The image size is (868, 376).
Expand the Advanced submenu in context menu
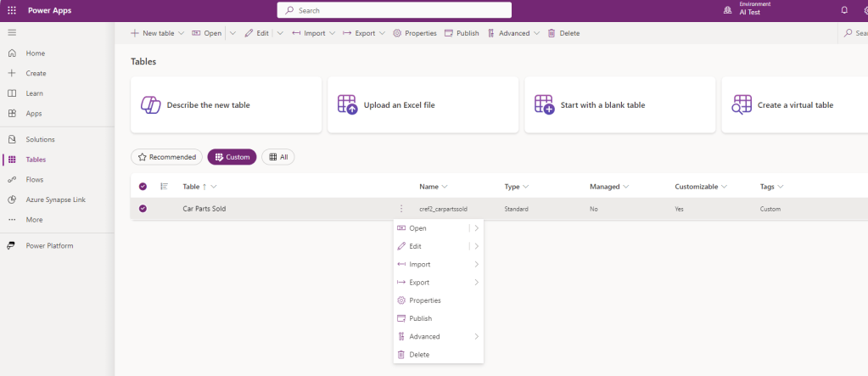[438, 337]
